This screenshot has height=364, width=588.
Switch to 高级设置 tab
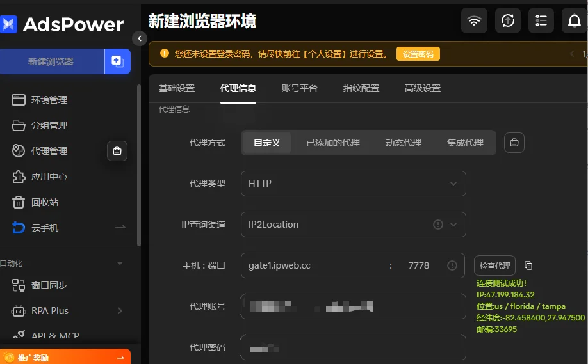[x=423, y=88]
